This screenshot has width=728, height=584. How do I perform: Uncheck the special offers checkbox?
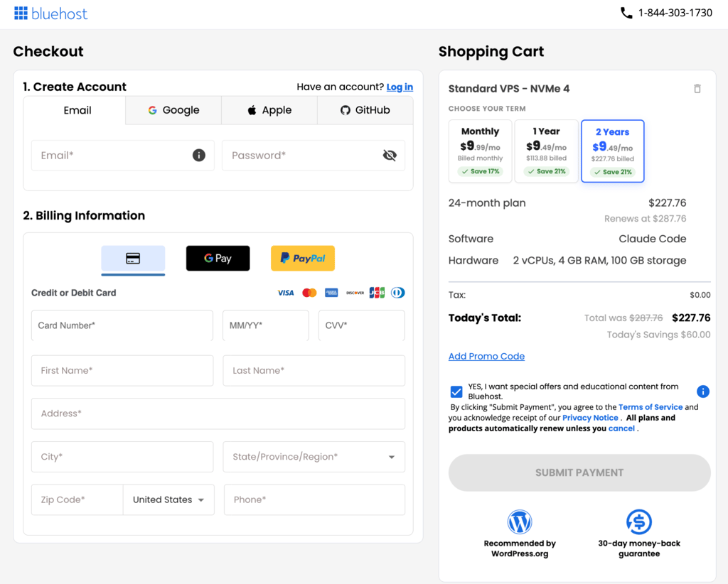pyautogui.click(x=456, y=391)
